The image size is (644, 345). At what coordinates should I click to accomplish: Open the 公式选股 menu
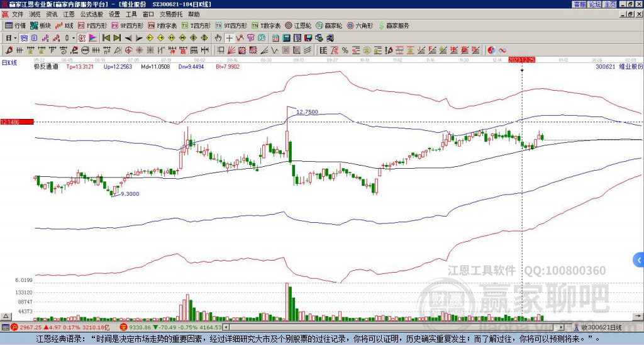[92, 14]
